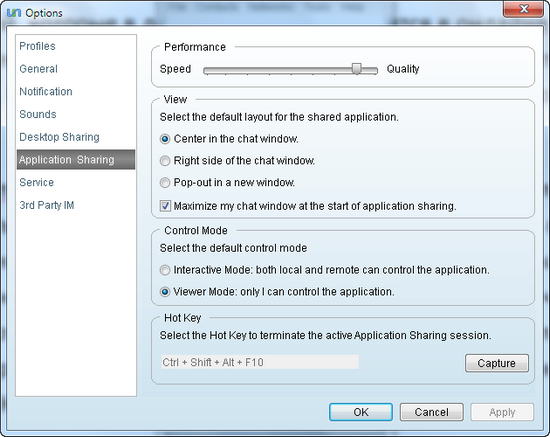The width and height of the screenshot is (550, 437).
Task: Show 3rd Party IM settings
Action: 47,205
